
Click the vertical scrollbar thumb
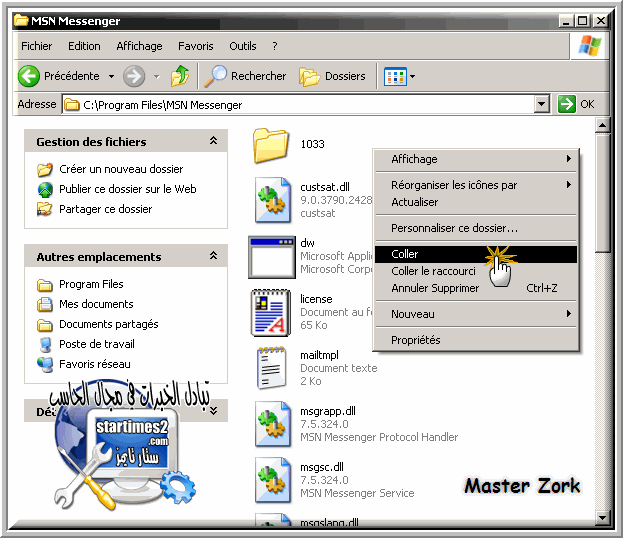pos(602,193)
